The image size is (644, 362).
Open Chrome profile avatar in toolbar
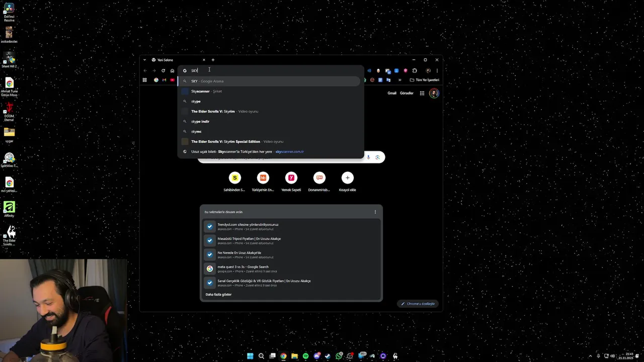[428, 70]
